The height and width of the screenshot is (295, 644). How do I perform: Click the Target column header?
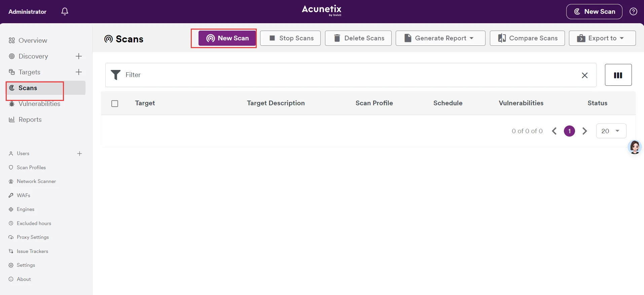[x=145, y=103]
